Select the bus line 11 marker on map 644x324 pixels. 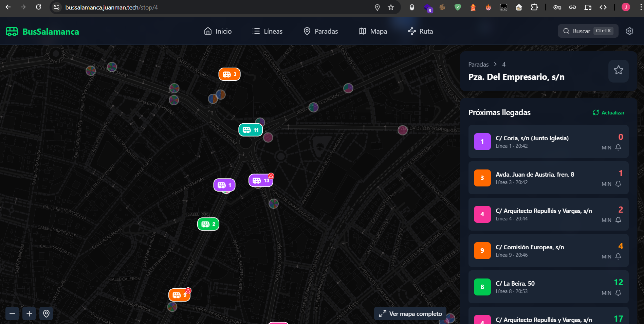pyautogui.click(x=251, y=130)
